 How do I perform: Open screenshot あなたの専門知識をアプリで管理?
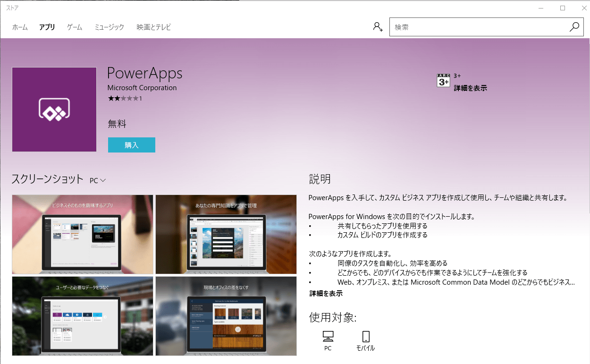[226, 234]
